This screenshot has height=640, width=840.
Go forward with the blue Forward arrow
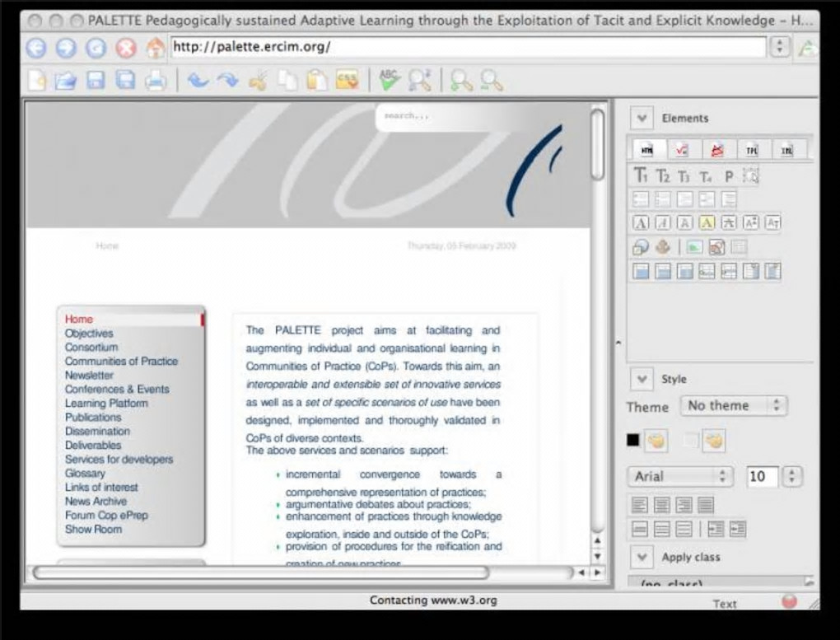pos(67,49)
